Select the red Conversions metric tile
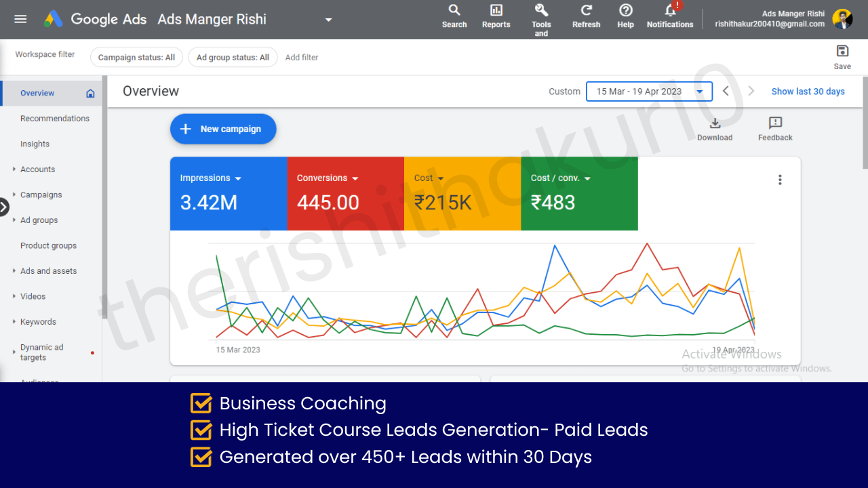Screen dimensions: 868x488 click(x=345, y=194)
